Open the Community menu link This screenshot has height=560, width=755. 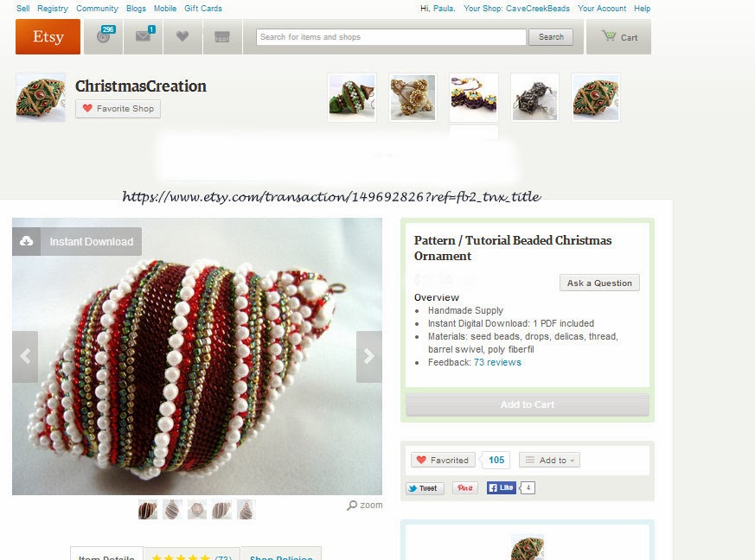[x=97, y=8]
